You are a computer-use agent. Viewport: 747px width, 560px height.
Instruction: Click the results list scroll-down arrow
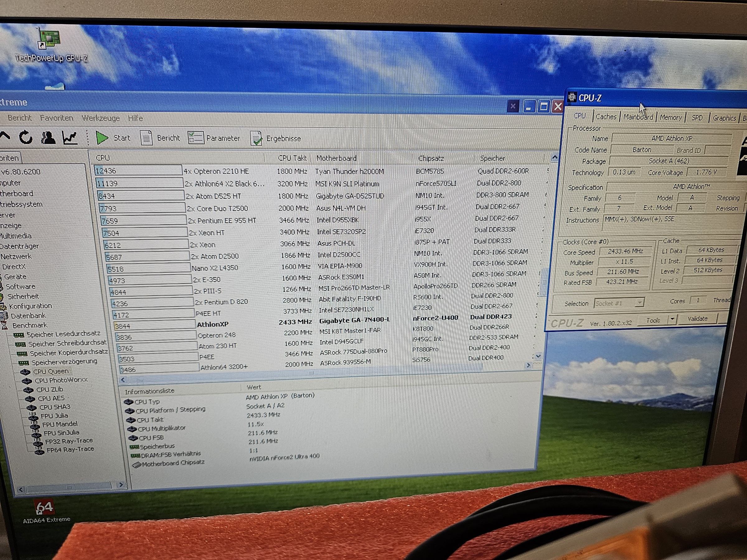tap(538, 356)
